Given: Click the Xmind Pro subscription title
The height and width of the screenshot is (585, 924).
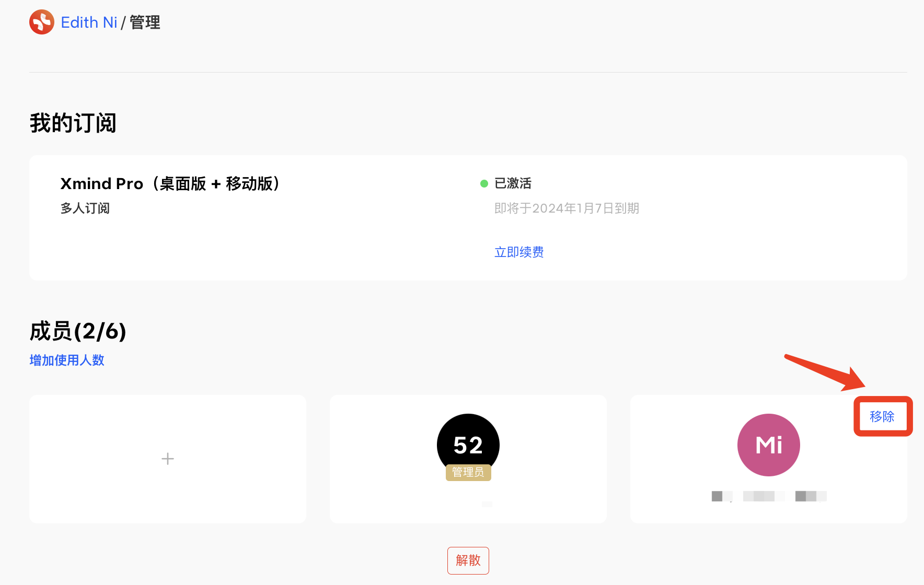Looking at the screenshot, I should pyautogui.click(x=170, y=184).
